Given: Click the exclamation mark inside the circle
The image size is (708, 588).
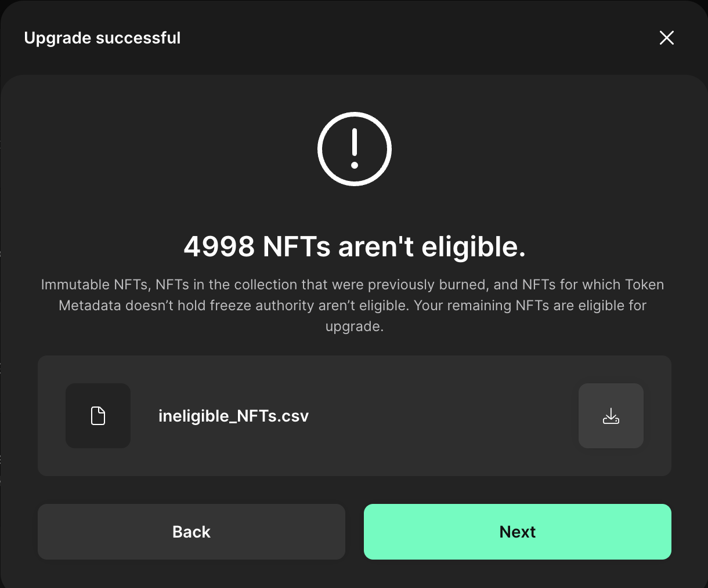Looking at the screenshot, I should (x=354, y=149).
